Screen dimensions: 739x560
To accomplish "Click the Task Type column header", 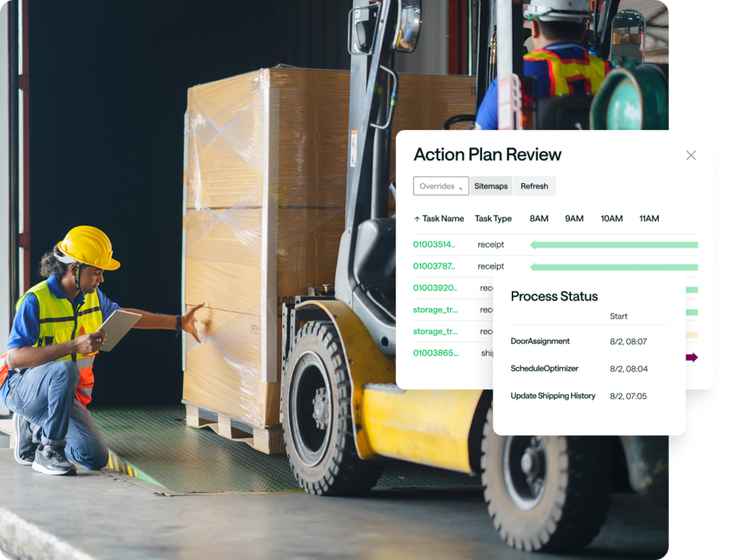I will pos(493,219).
